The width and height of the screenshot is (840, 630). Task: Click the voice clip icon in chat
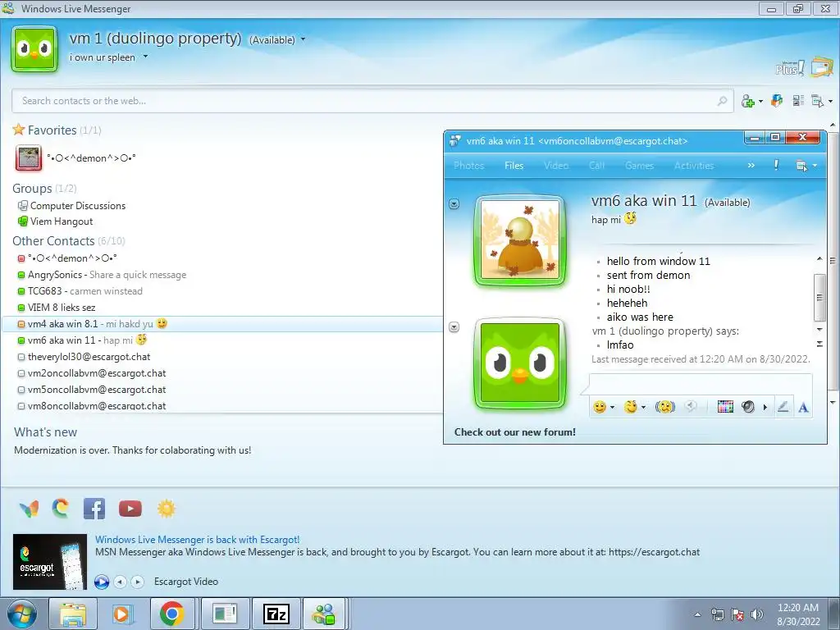point(691,407)
